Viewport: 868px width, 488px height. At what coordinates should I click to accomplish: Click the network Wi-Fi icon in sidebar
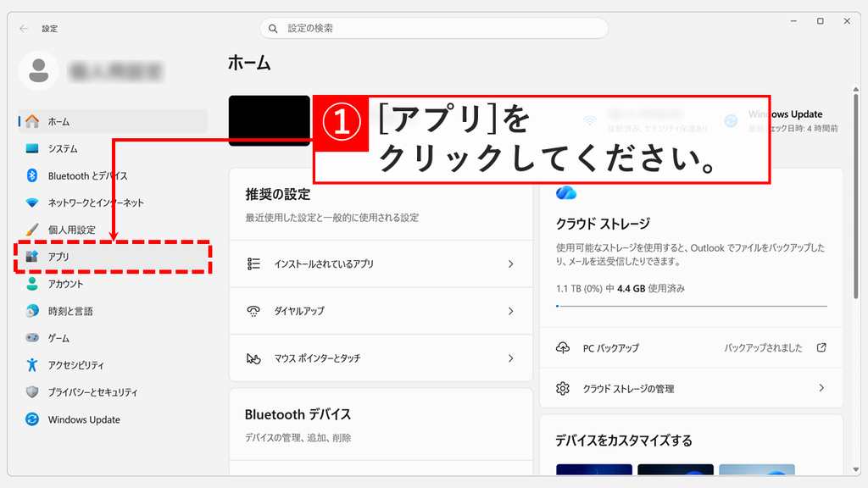pyautogui.click(x=32, y=202)
